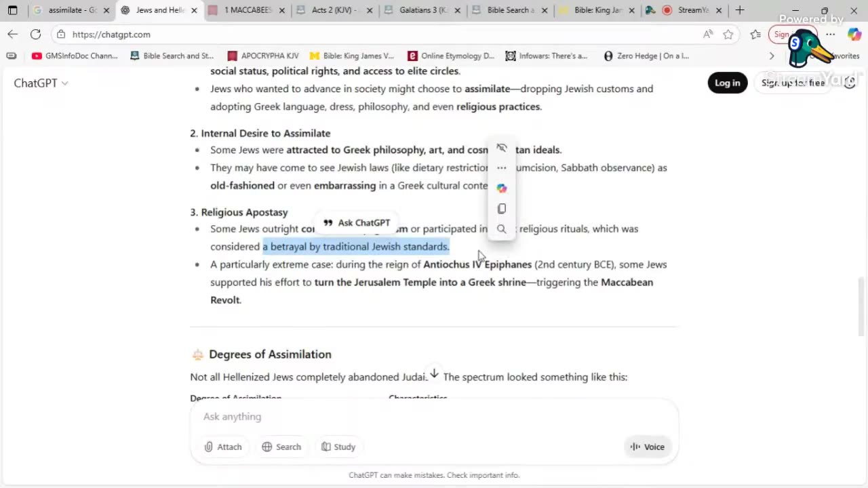Add this page to favorites star
The width and height of the screenshot is (868, 488).
tap(728, 35)
